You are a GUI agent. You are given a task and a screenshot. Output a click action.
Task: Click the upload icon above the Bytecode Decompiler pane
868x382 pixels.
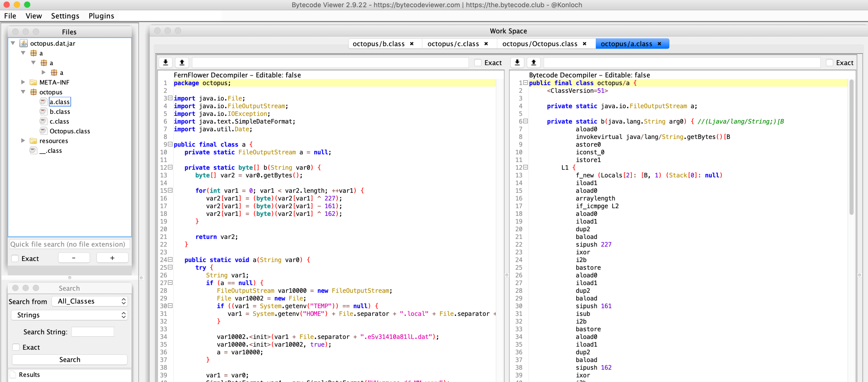pos(534,63)
